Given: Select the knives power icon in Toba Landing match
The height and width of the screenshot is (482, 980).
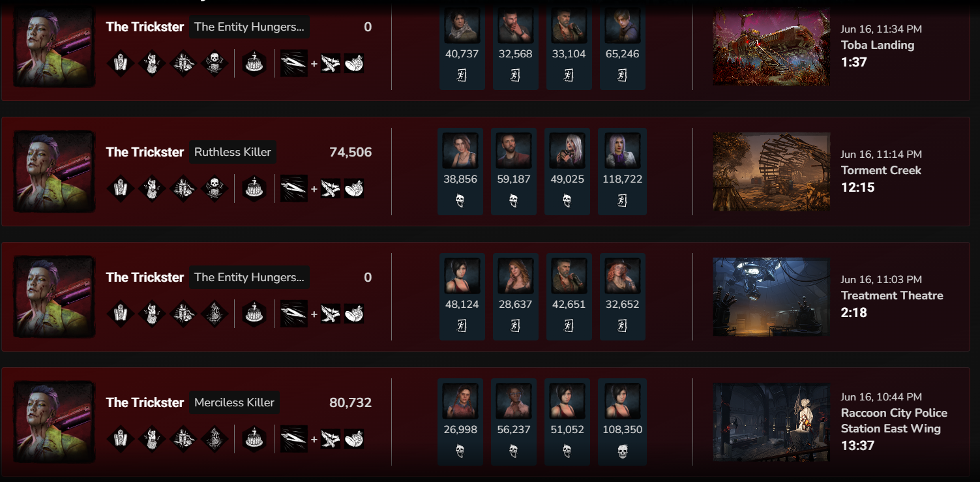Looking at the screenshot, I should click(293, 63).
